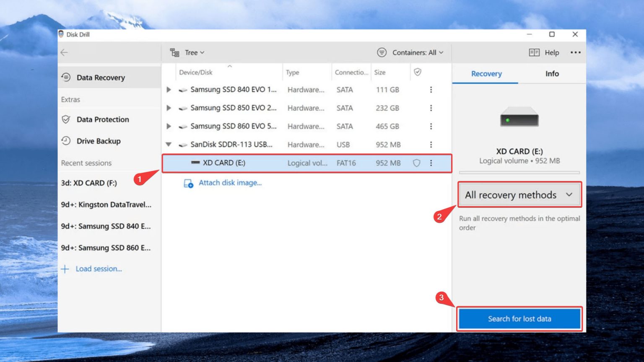The image size is (644, 362).
Task: Maximize the Disk Drill window
Action: point(552,34)
